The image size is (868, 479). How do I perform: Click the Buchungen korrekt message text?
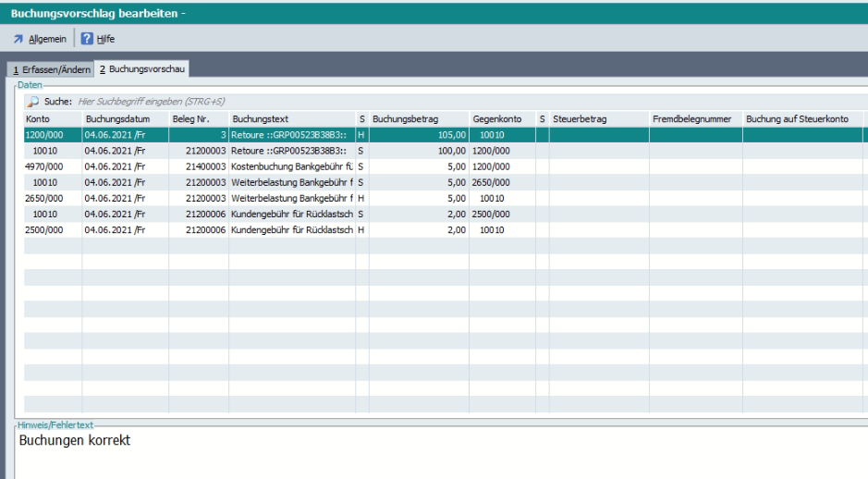click(x=74, y=441)
